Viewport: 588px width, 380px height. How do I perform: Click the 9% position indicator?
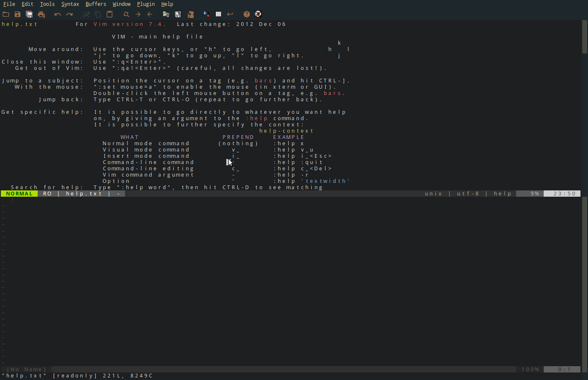coord(535,194)
